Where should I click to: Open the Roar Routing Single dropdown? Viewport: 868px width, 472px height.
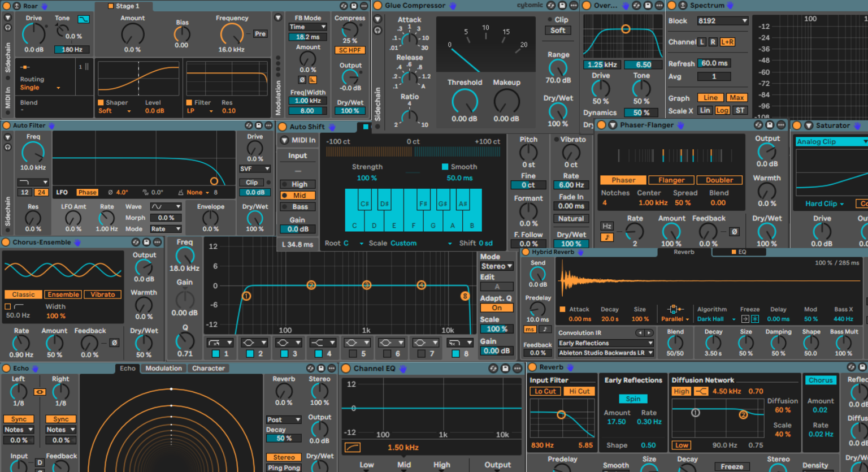pos(40,88)
